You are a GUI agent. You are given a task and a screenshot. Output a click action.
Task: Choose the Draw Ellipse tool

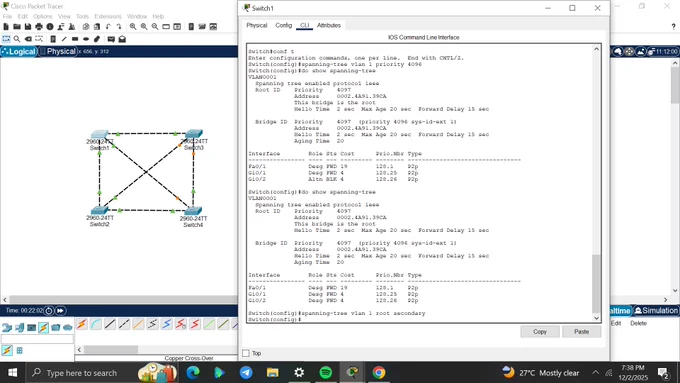point(86,39)
